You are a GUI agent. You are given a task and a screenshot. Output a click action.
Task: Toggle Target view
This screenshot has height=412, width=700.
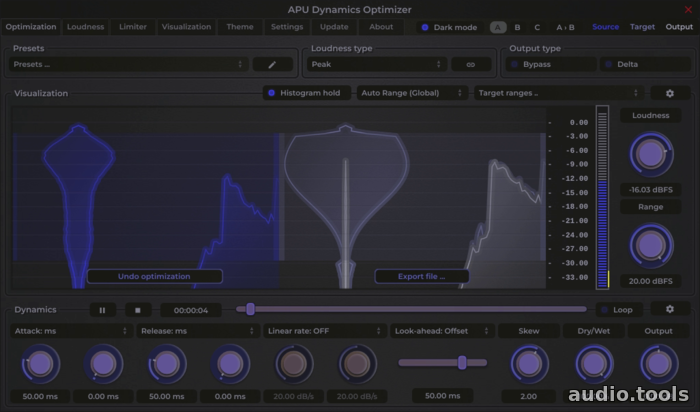point(642,27)
